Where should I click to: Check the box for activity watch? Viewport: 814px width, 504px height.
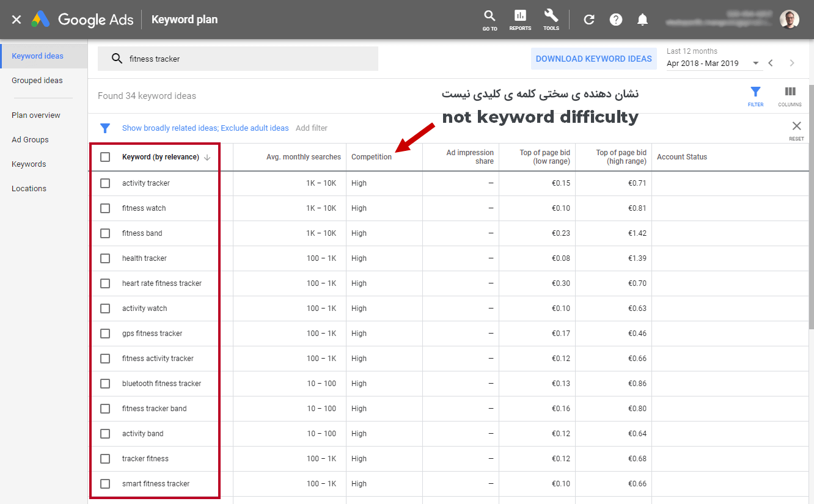(105, 309)
